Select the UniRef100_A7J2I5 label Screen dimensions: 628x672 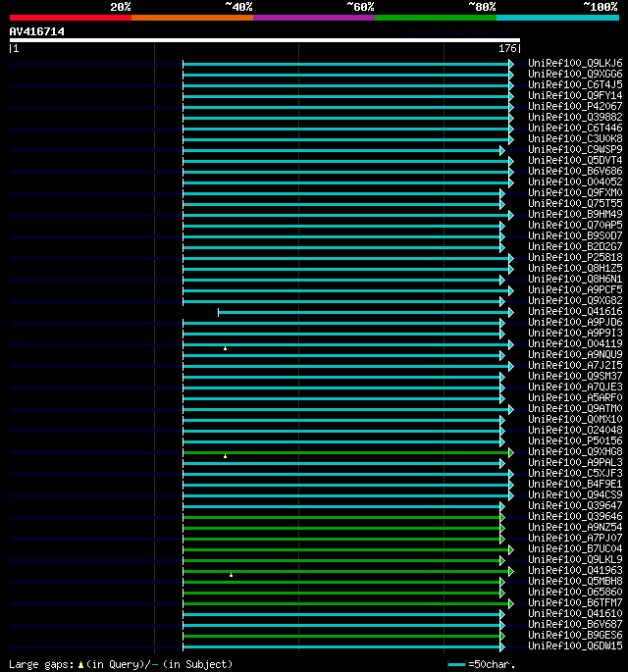pyautogui.click(x=575, y=366)
